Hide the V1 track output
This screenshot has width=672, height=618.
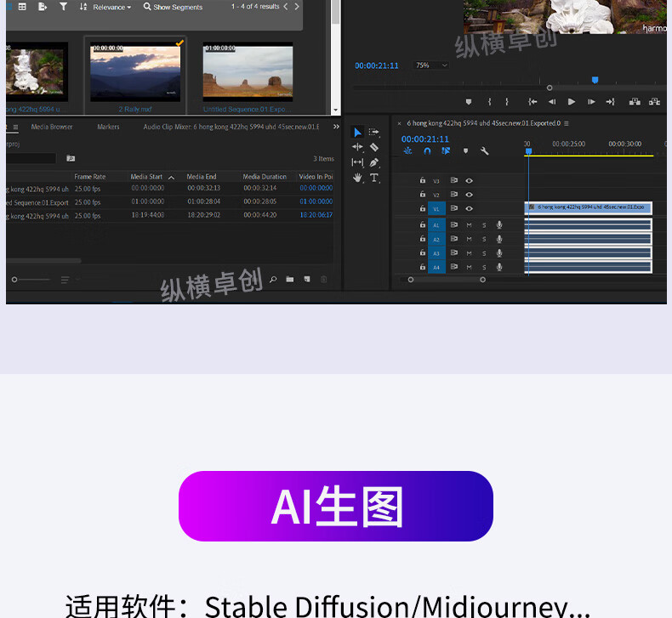(469, 208)
